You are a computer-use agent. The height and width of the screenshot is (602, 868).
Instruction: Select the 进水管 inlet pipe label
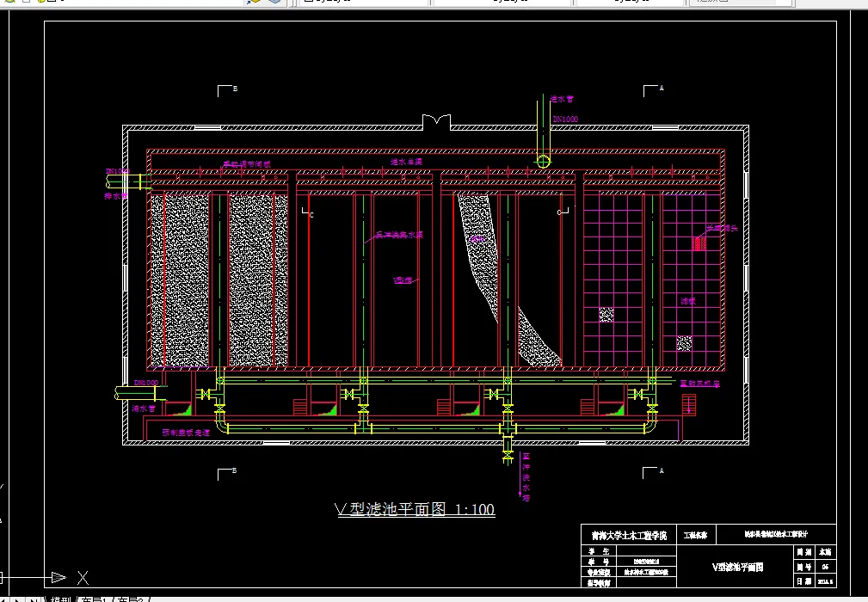coord(562,99)
